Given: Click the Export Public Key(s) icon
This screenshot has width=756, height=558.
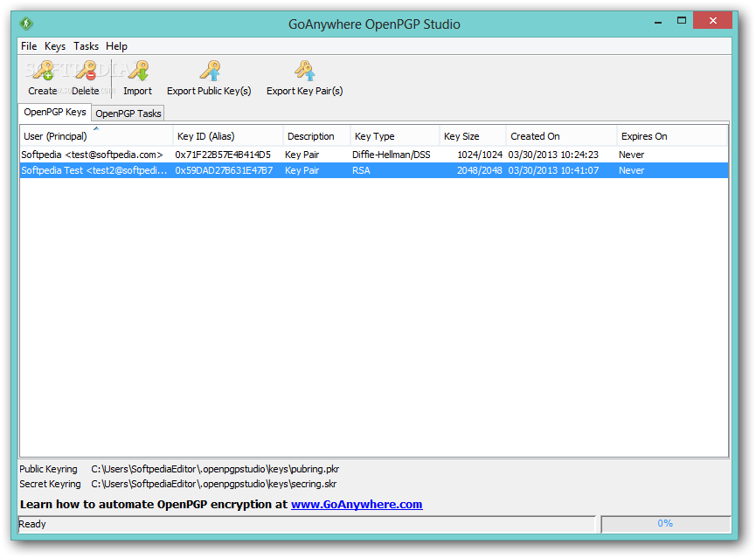Looking at the screenshot, I should tap(211, 71).
